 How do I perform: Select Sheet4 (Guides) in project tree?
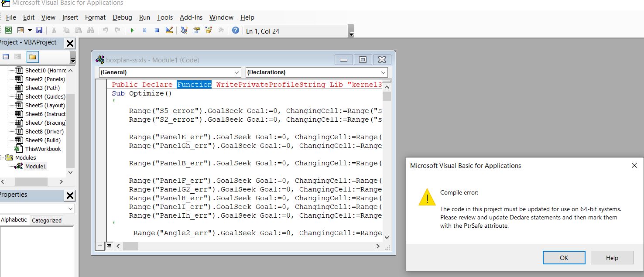click(x=45, y=96)
